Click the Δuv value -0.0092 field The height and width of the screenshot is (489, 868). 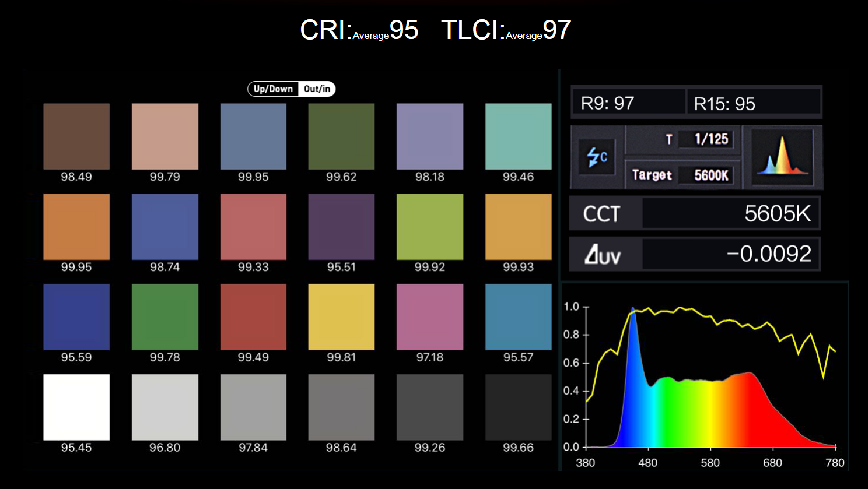coord(731,254)
